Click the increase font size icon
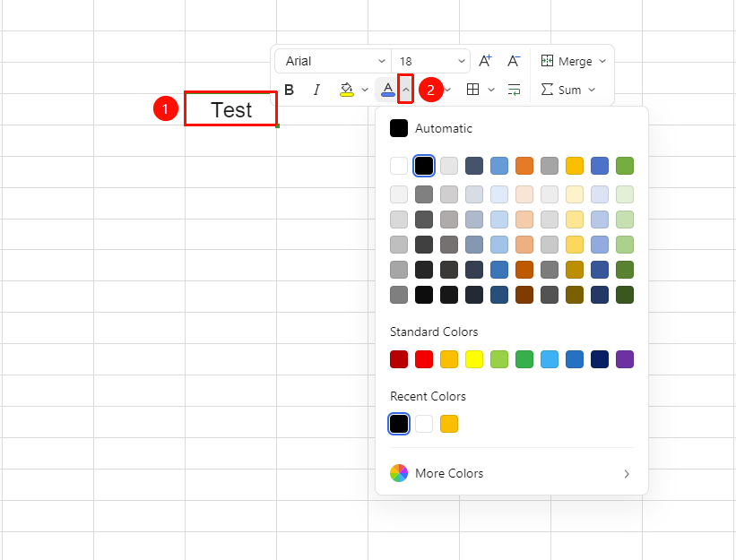 pos(485,61)
